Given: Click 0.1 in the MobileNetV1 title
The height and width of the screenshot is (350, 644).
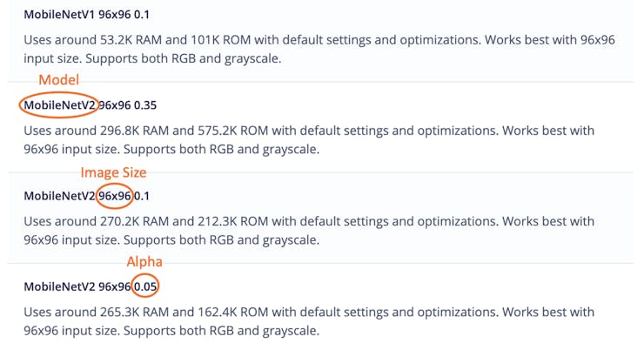Looking at the screenshot, I should [x=142, y=15].
